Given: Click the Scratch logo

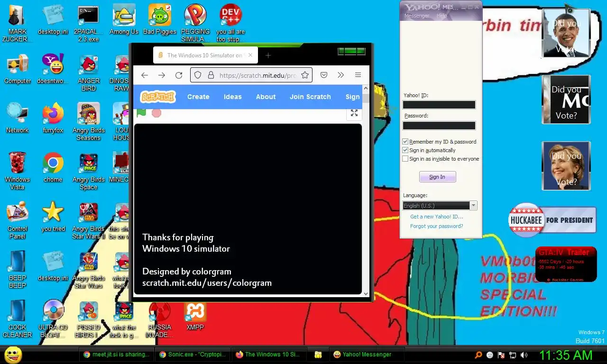Looking at the screenshot, I should (x=158, y=97).
